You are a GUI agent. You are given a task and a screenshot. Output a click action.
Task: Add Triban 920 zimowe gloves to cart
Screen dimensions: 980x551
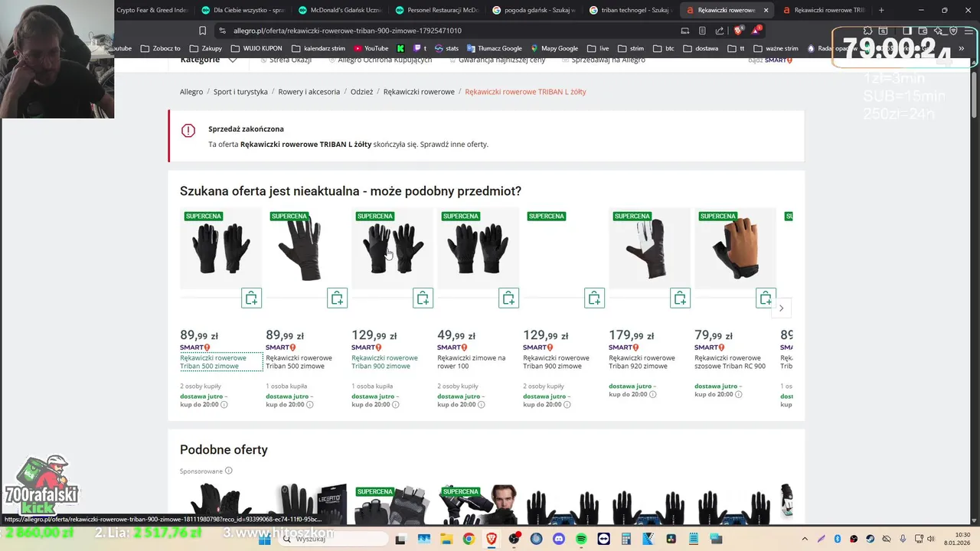680,298
